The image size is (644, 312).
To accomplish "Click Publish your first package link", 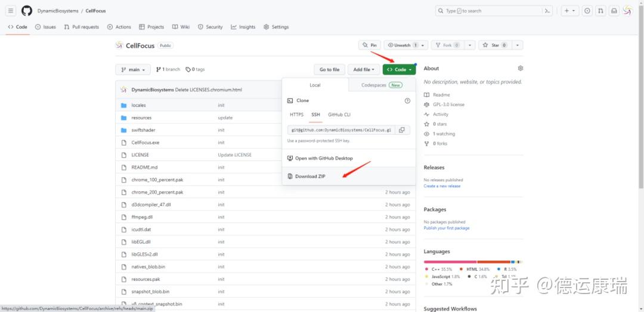I will pyautogui.click(x=447, y=228).
